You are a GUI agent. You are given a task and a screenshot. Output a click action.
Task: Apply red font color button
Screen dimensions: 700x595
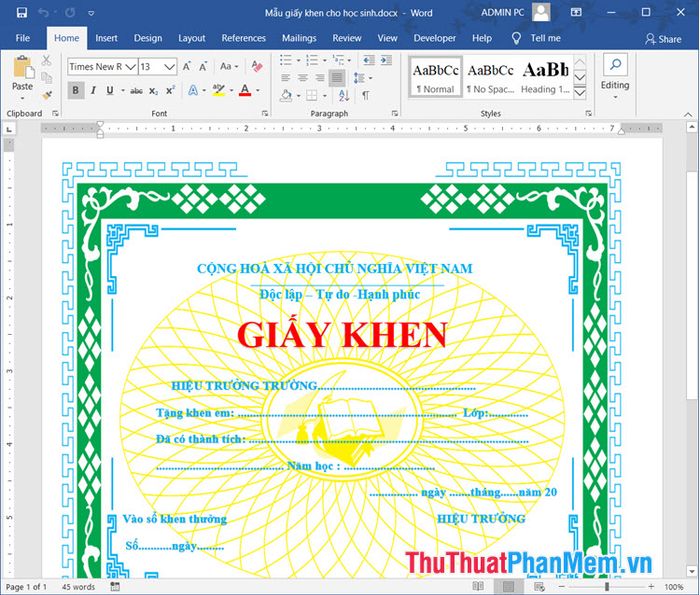(245, 91)
